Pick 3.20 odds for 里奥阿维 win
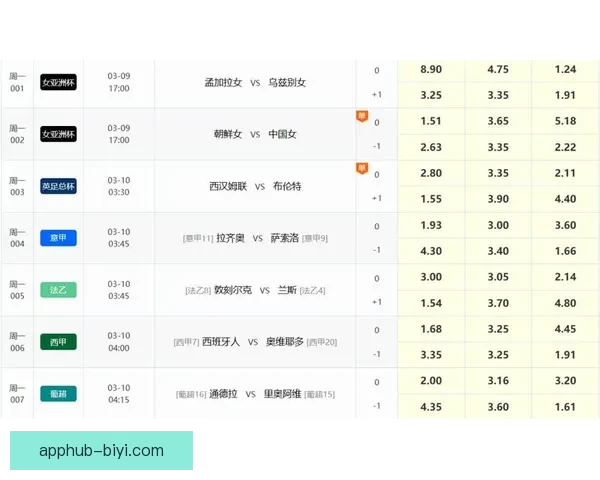Screen dimensions: 600x480 (x=565, y=381)
